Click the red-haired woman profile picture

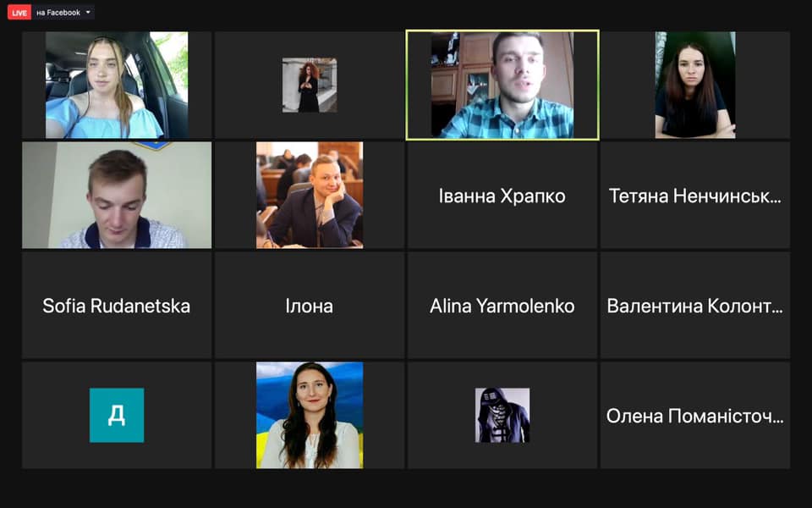310,85
